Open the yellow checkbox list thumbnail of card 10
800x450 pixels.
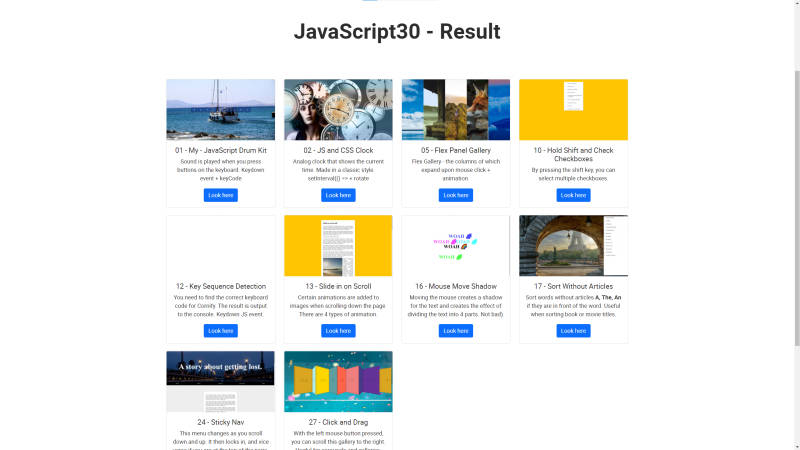pyautogui.click(x=573, y=110)
